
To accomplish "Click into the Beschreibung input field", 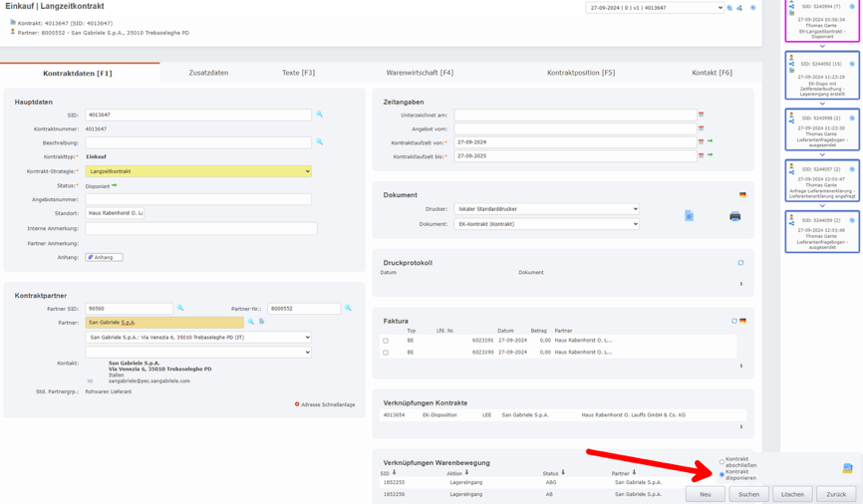I will pyautogui.click(x=198, y=142).
